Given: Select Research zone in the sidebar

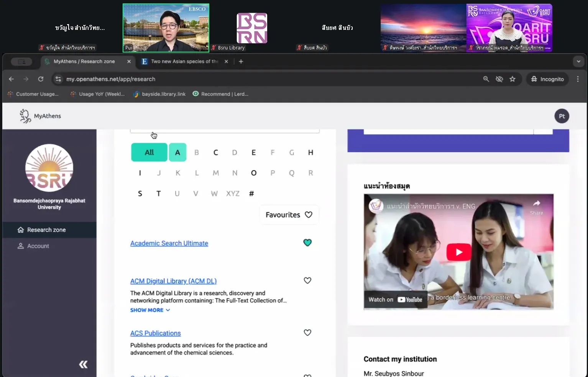Looking at the screenshot, I should pos(49,230).
